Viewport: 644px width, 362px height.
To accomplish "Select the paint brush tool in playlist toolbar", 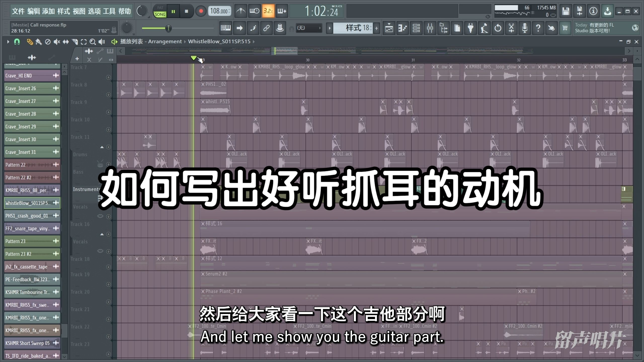I will pyautogui.click(x=39, y=42).
